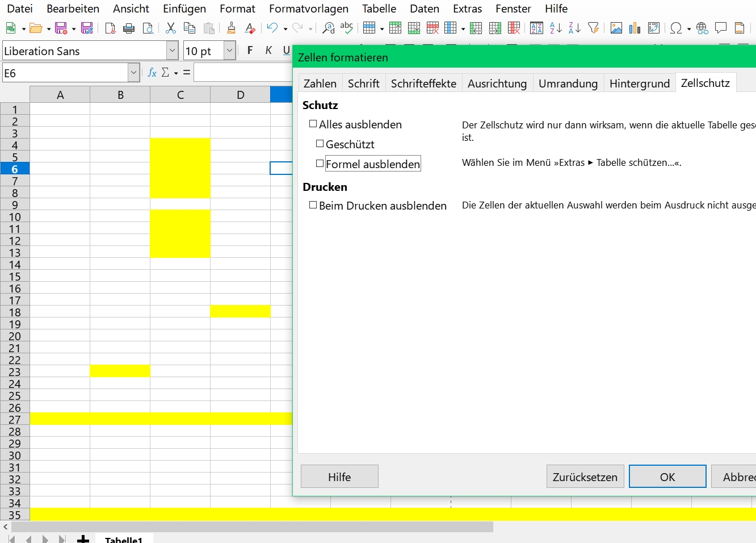
Task: Tick the 'Formel ausblenden' checkbox
Action: pos(320,164)
